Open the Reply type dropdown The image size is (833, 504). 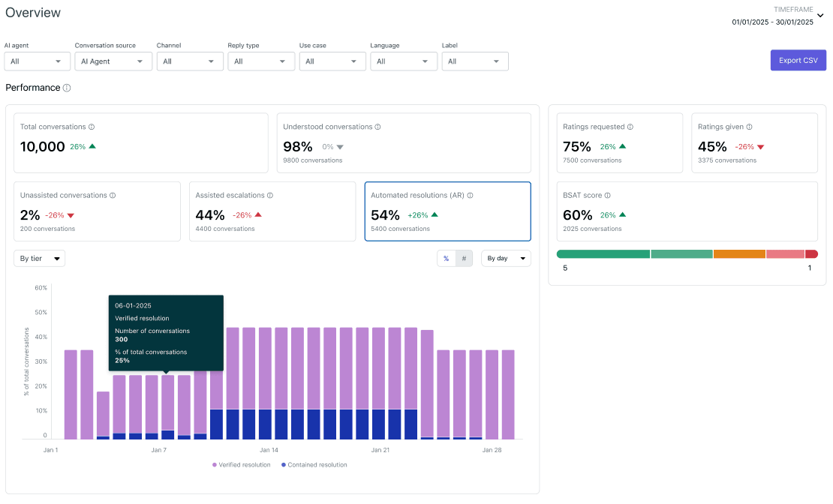pyautogui.click(x=261, y=61)
